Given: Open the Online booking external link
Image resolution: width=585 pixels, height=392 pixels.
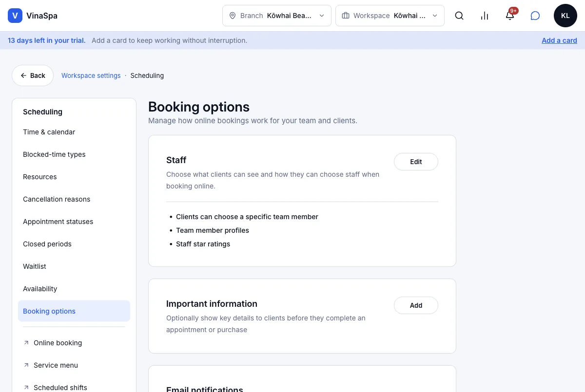Looking at the screenshot, I should click(x=74, y=343).
